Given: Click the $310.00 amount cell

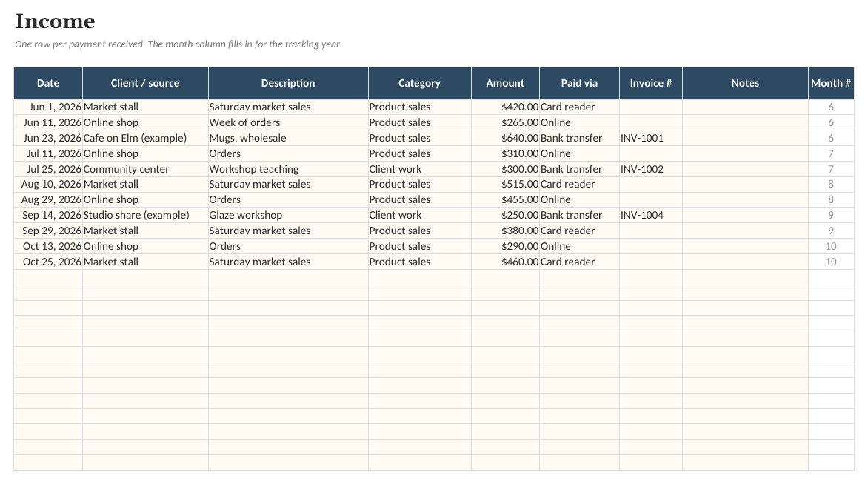Looking at the screenshot, I should pyautogui.click(x=505, y=153).
